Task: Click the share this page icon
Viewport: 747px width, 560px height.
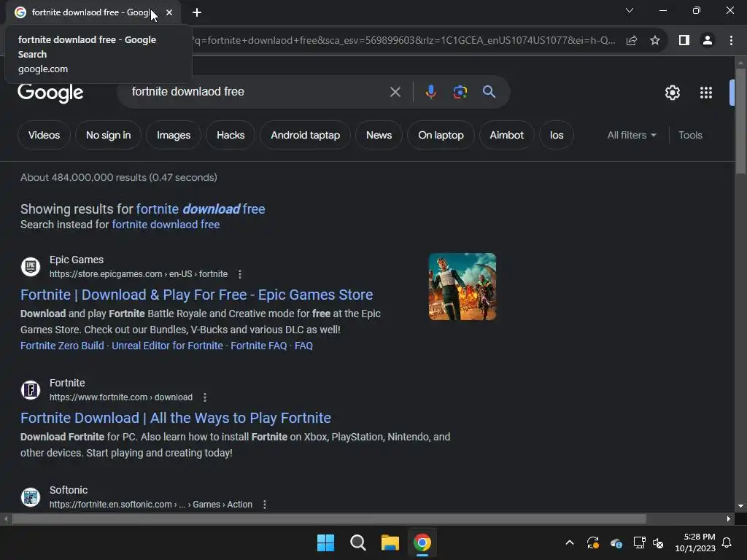Action: [632, 41]
